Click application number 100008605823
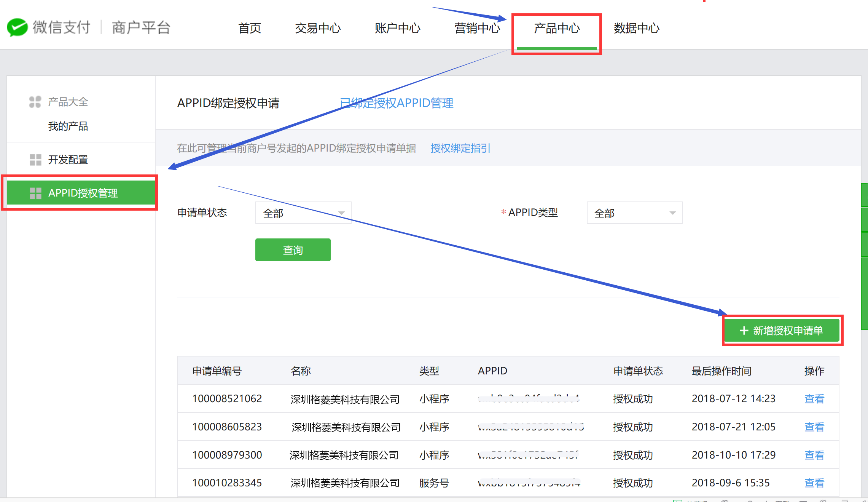Image resolution: width=868 pixels, height=502 pixels. [x=227, y=427]
